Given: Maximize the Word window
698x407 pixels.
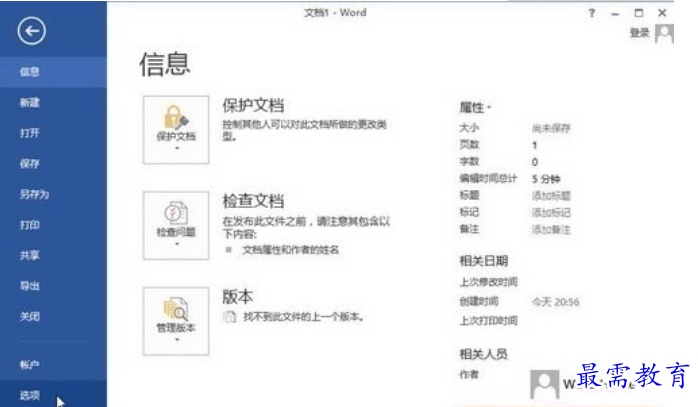Looking at the screenshot, I should click(639, 13).
